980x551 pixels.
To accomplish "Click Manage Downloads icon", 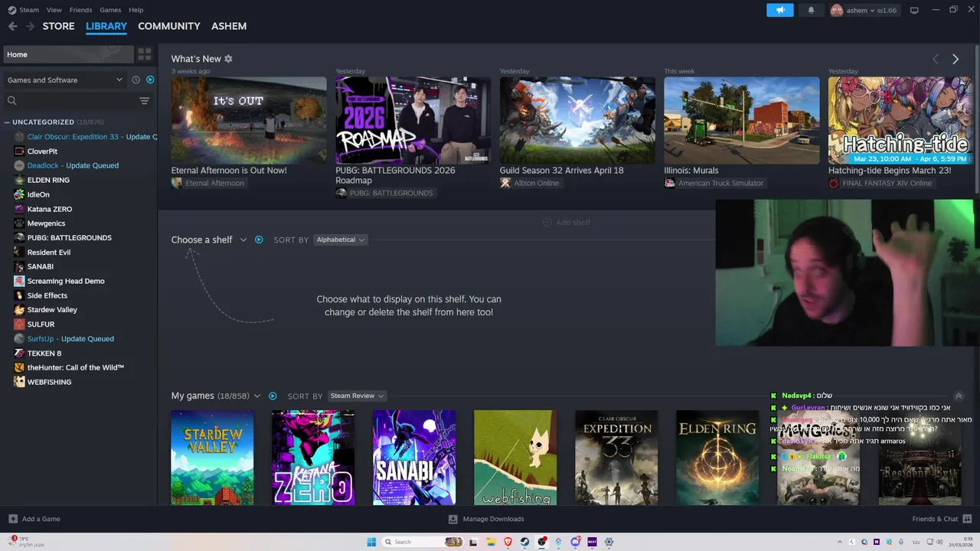I will (x=452, y=519).
